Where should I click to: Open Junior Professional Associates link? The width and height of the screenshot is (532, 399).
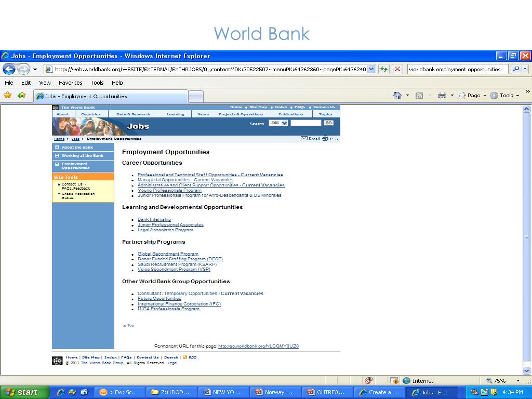170,224
